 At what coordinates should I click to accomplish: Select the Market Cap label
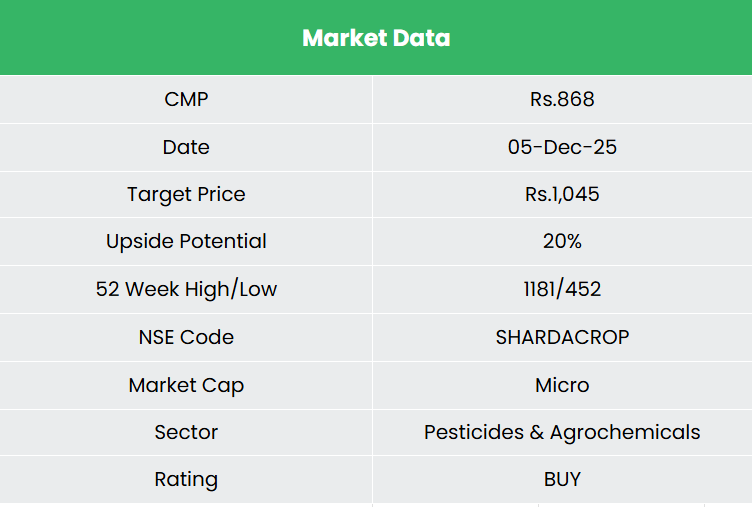click(x=186, y=385)
